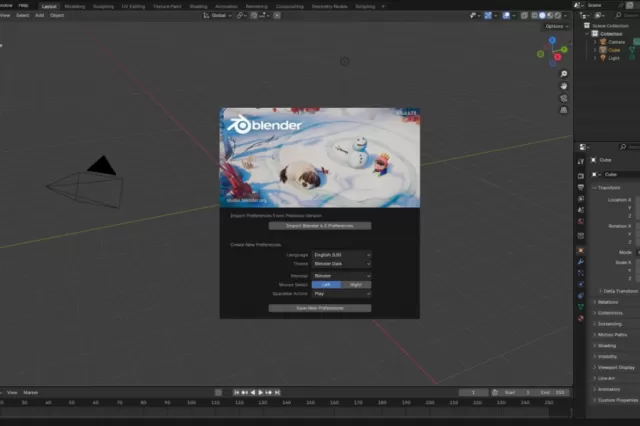
Task: Click the Light object icon in the outliner
Action: click(603, 58)
